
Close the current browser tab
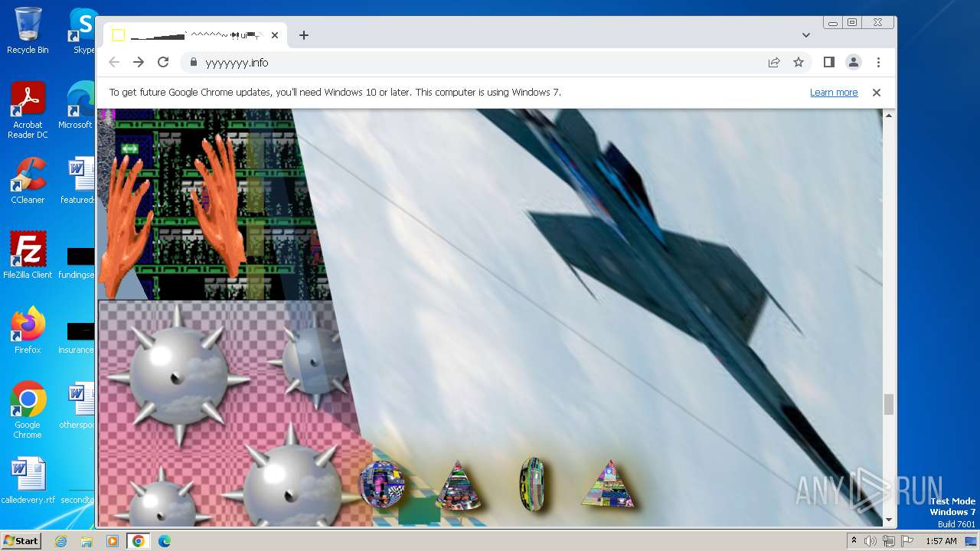[x=275, y=35]
